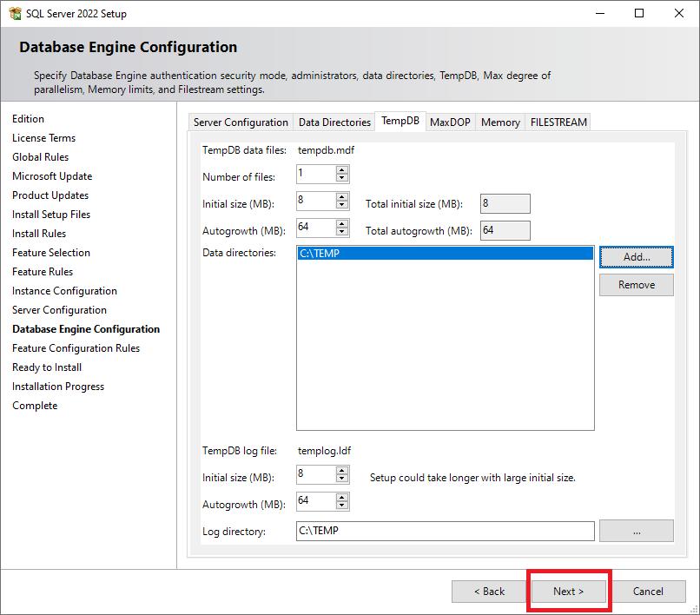This screenshot has width=700, height=615.
Task: Click the Log directory text field
Action: [x=445, y=531]
